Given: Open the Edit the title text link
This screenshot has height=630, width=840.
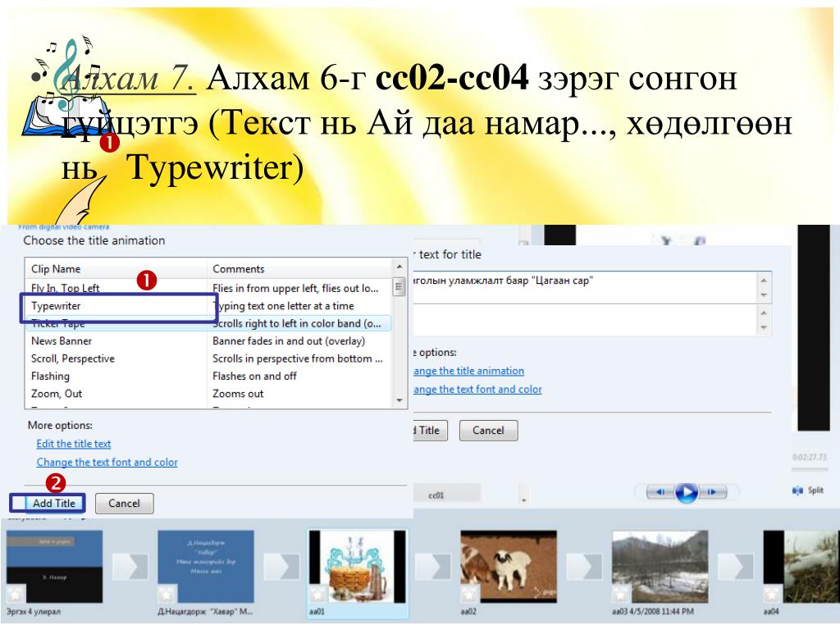Looking at the screenshot, I should [x=74, y=444].
